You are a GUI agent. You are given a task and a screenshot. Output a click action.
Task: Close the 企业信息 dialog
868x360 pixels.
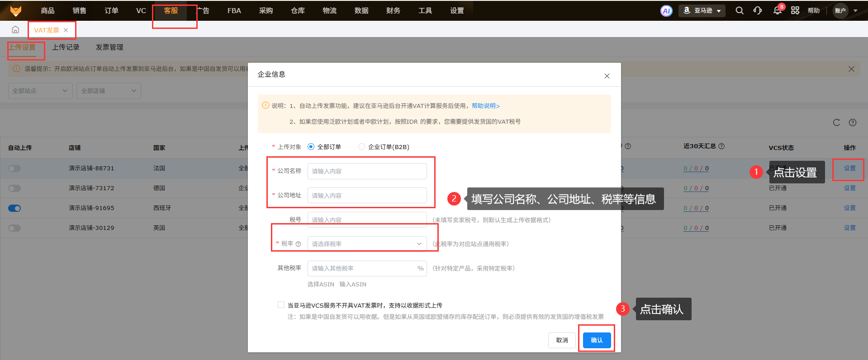(607, 76)
